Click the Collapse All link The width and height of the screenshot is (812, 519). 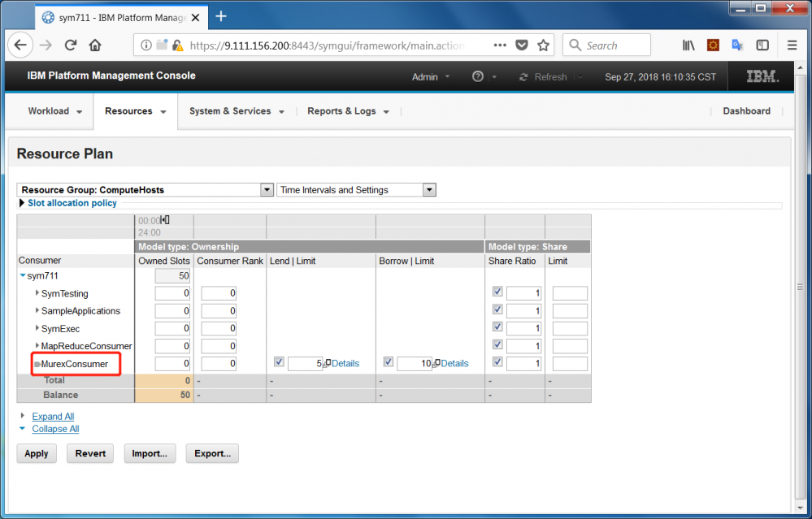[55, 429]
